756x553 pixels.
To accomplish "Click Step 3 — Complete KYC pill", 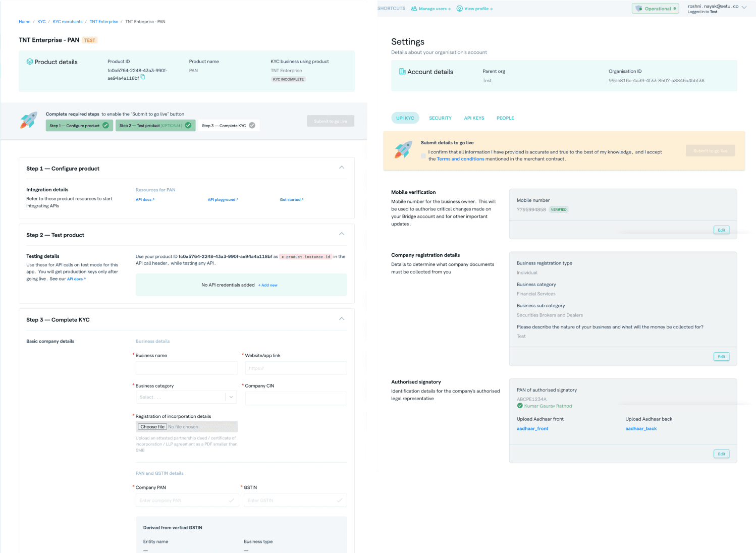I will pos(229,125).
